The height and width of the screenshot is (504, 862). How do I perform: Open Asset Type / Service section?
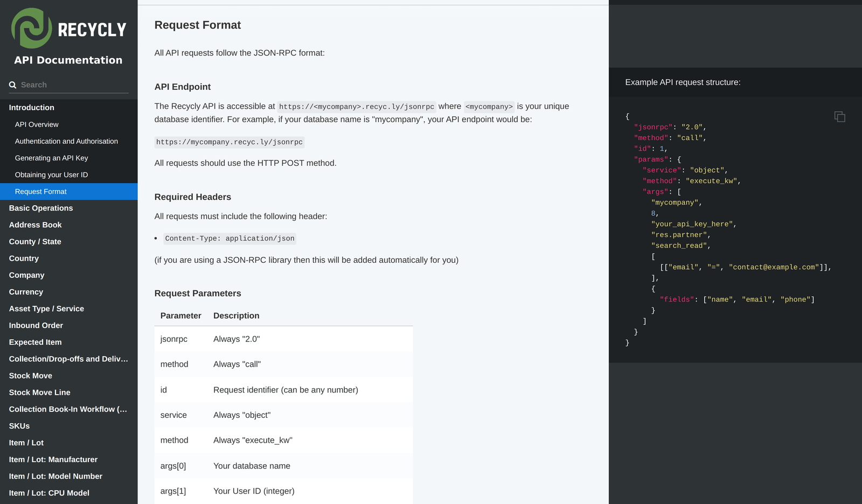68,309
